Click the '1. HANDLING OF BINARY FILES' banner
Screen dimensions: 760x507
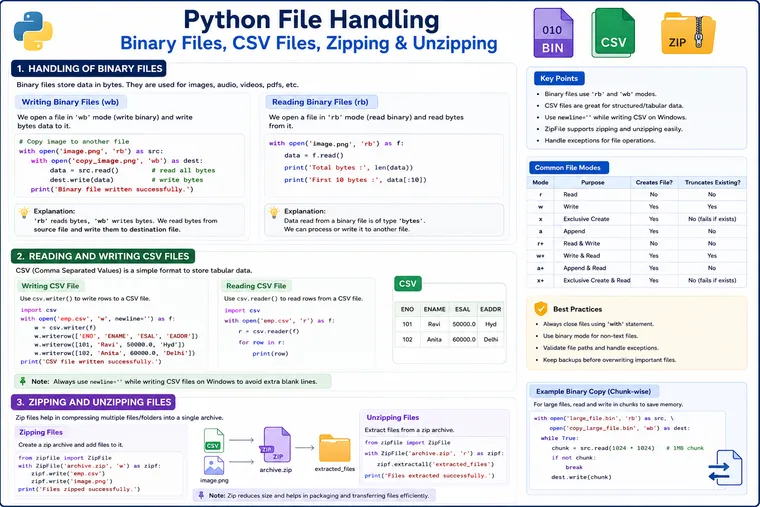[89, 68]
